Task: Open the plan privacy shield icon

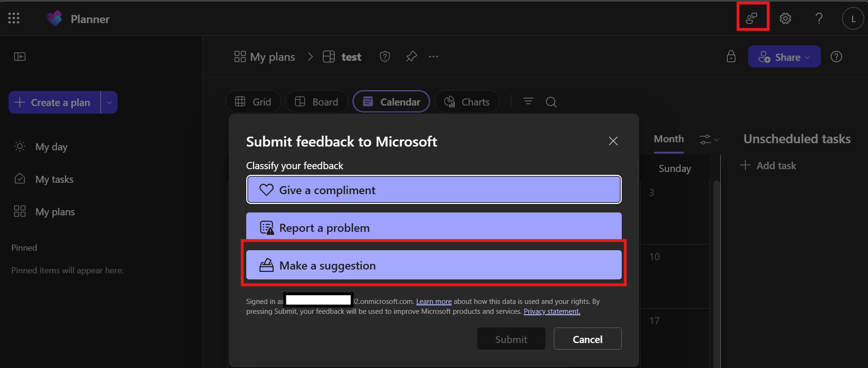Action: pyautogui.click(x=385, y=57)
